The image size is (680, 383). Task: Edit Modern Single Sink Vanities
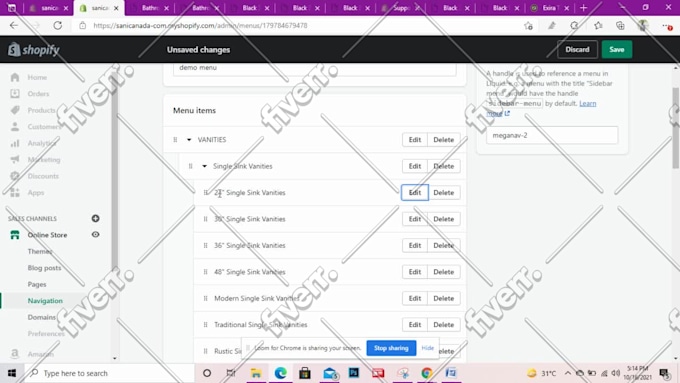pos(415,298)
